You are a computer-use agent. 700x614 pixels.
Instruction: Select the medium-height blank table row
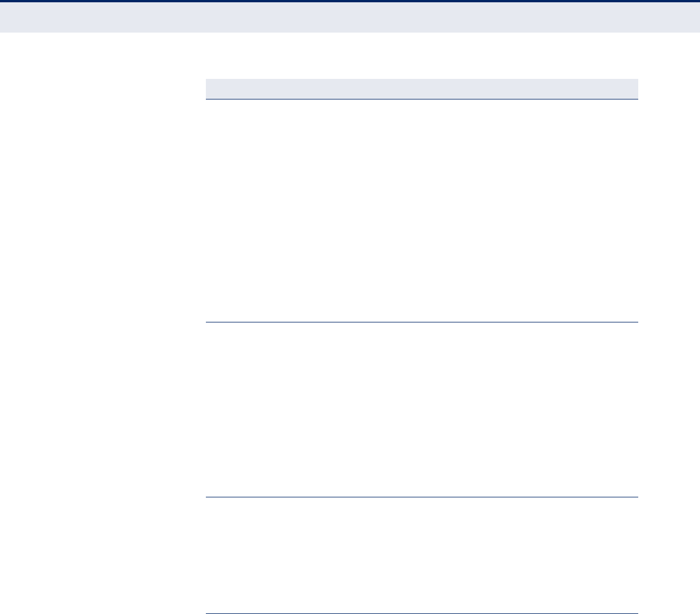[x=421, y=410]
